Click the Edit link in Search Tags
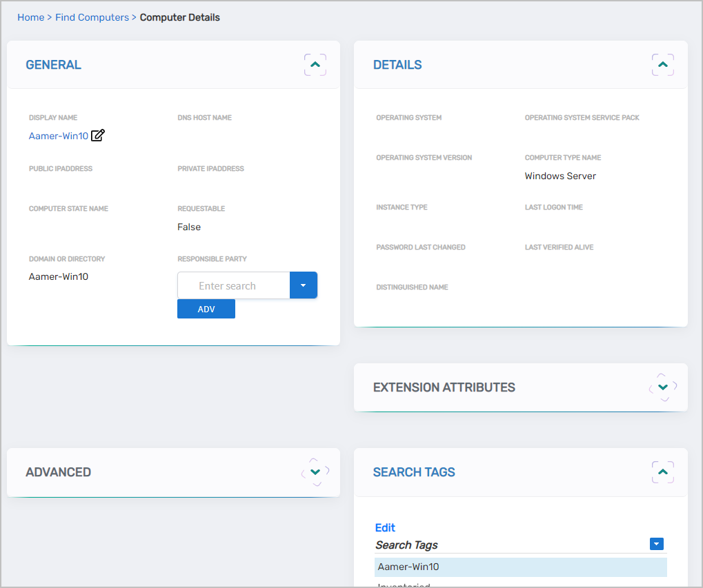The image size is (703, 588). click(385, 527)
